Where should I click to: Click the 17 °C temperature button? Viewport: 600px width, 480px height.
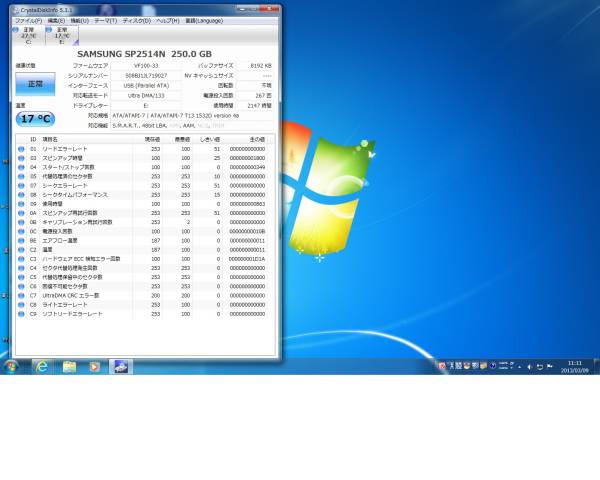pos(35,119)
